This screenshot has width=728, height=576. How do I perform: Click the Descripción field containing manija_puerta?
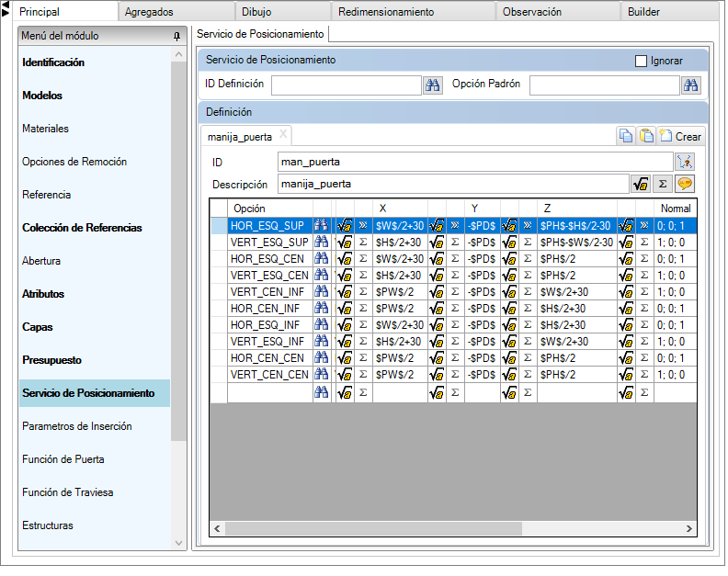[453, 184]
